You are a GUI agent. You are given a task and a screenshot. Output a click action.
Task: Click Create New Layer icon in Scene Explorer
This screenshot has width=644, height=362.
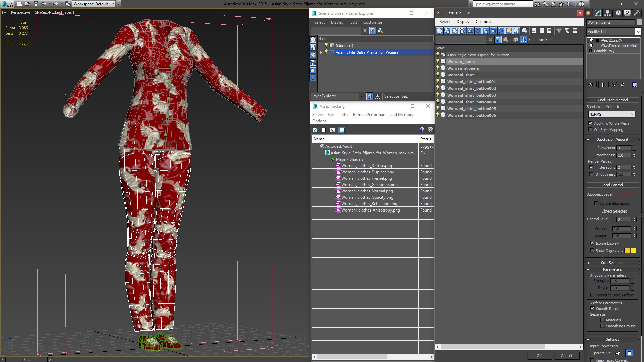(380, 31)
